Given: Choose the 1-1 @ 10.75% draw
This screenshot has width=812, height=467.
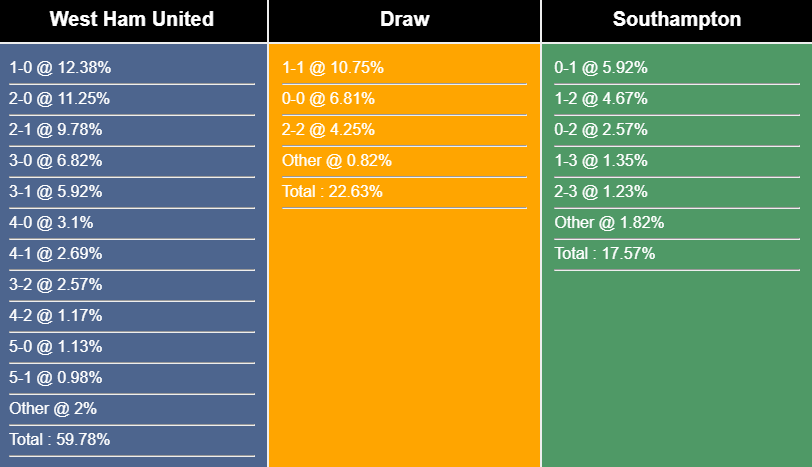Looking at the screenshot, I should 333,68.
